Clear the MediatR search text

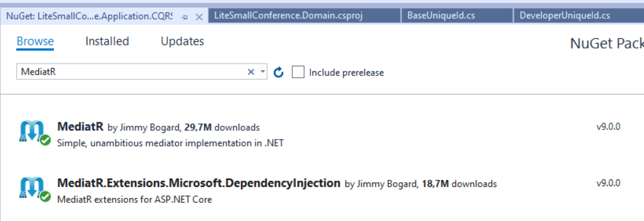point(251,72)
